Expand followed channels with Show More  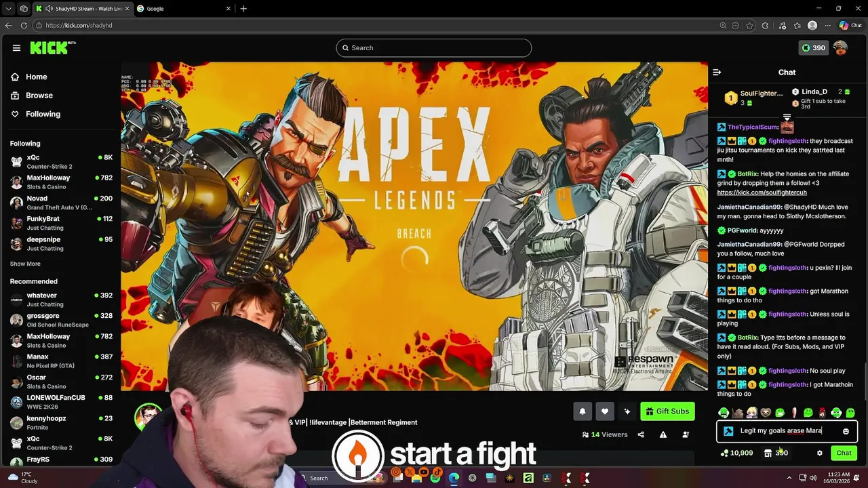pyautogui.click(x=25, y=264)
